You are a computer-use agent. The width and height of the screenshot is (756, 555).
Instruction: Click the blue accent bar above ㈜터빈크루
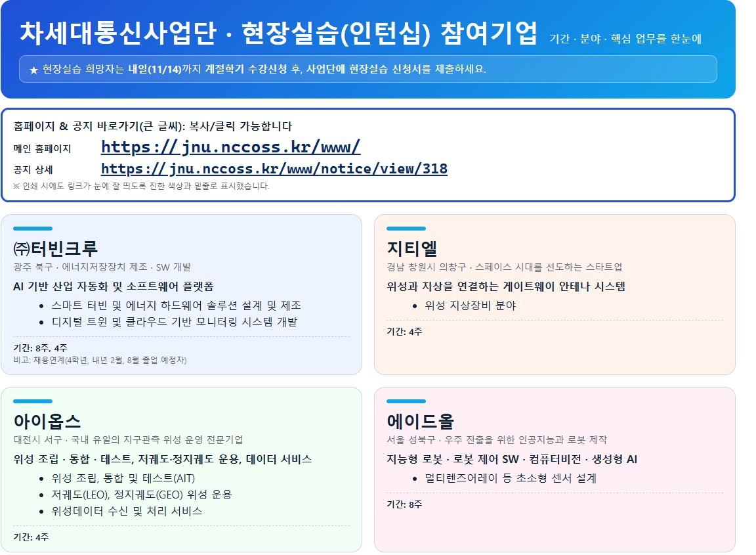[x=33, y=229]
